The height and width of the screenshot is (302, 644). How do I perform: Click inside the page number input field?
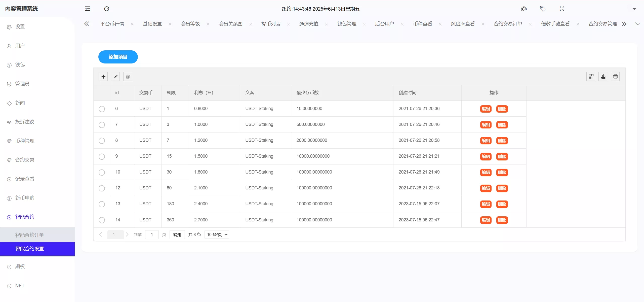[152, 234]
